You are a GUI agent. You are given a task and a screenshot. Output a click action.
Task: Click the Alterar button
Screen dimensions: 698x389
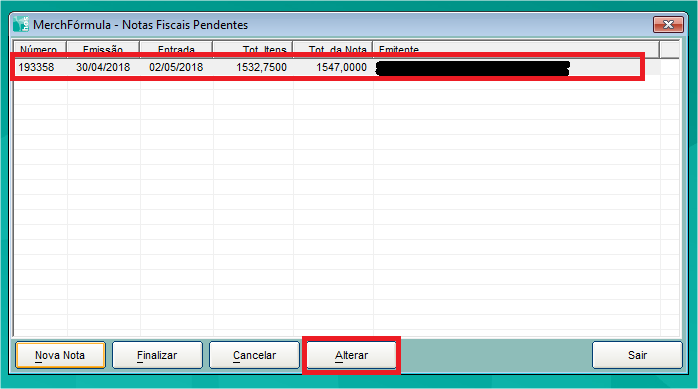(351, 355)
